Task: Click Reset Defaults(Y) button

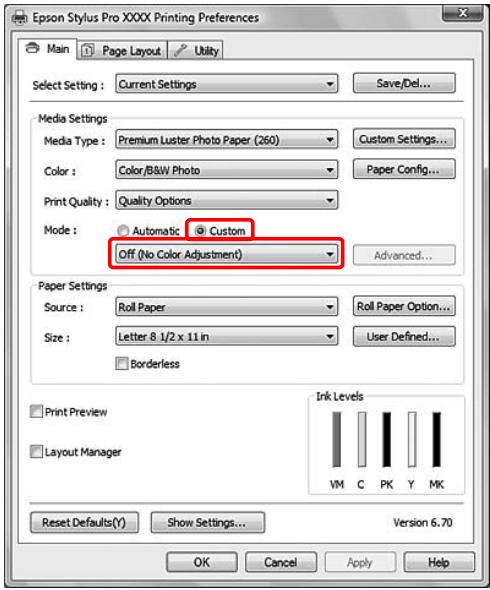Action: (84, 522)
